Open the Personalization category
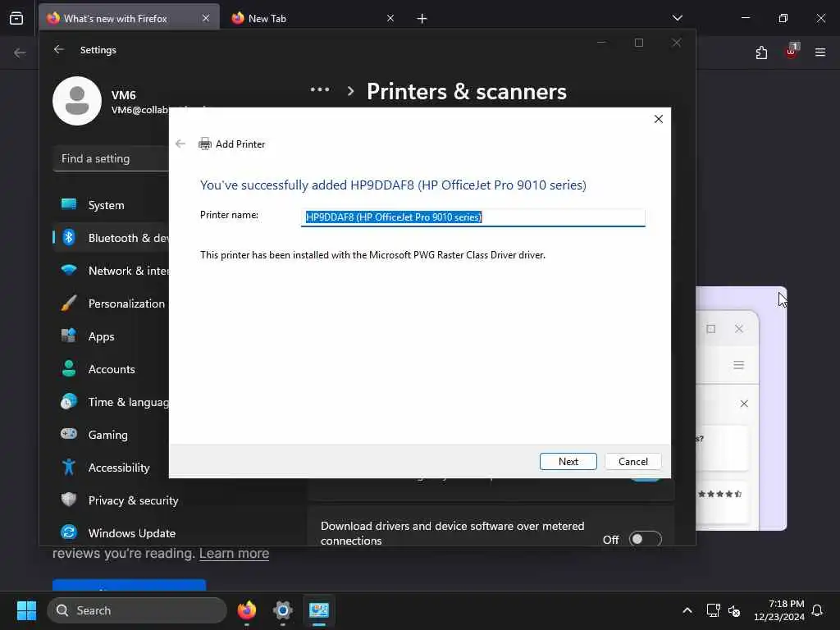 tap(111, 304)
